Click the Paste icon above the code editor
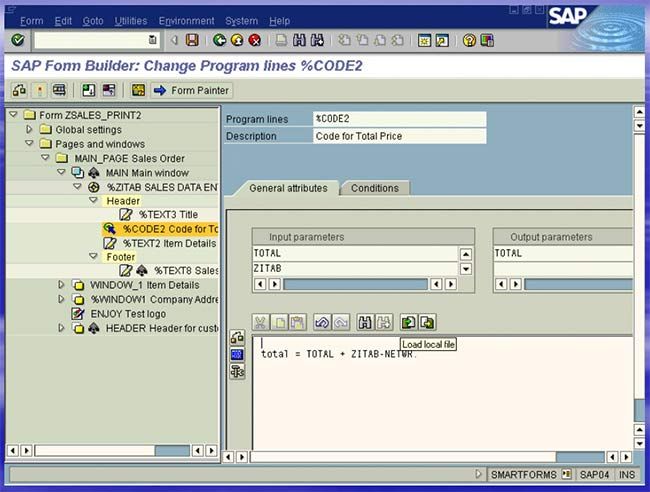The height and width of the screenshot is (492, 650). (x=298, y=322)
